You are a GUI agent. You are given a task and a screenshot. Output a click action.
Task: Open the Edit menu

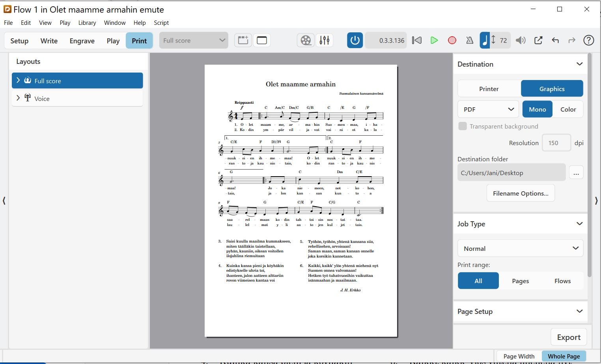(26, 23)
